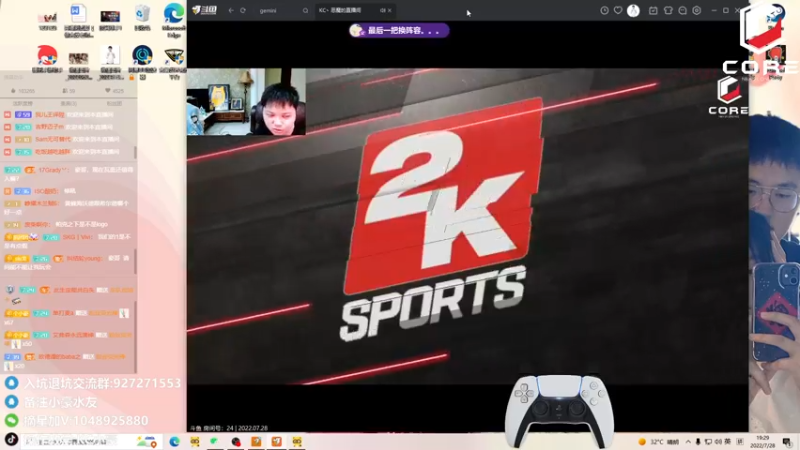The height and width of the screenshot is (450, 800).
Task: Click the Douyu logo in title bar
Action: click(204, 10)
